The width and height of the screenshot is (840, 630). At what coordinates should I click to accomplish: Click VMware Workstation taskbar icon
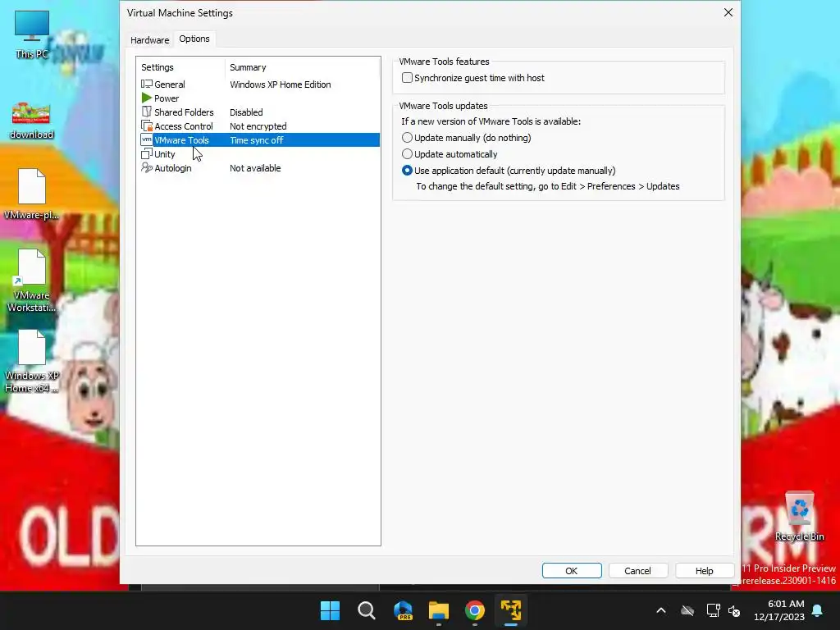pyautogui.click(x=511, y=610)
